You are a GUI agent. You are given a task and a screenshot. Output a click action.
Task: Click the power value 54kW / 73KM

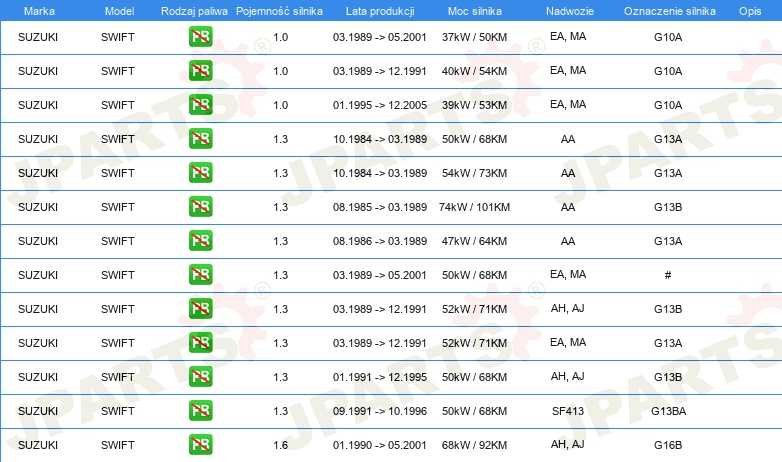click(474, 173)
